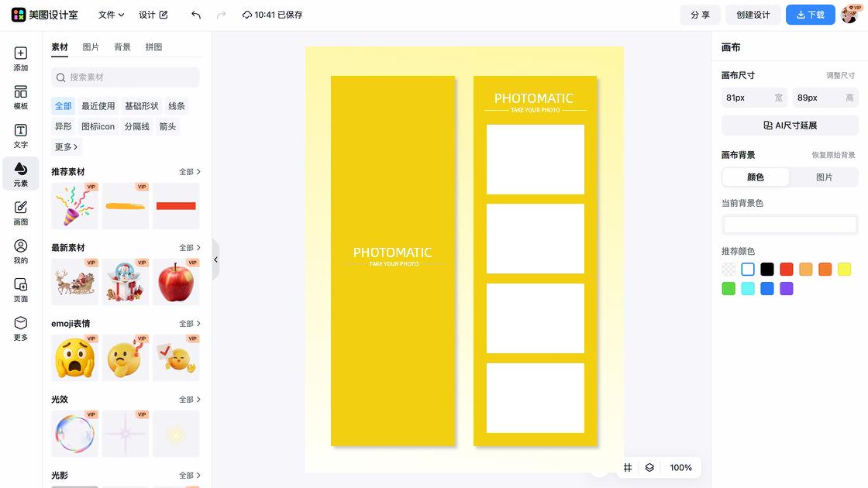The image size is (868, 488).
Task: Click the 搜索素材 search field
Action: pos(126,77)
